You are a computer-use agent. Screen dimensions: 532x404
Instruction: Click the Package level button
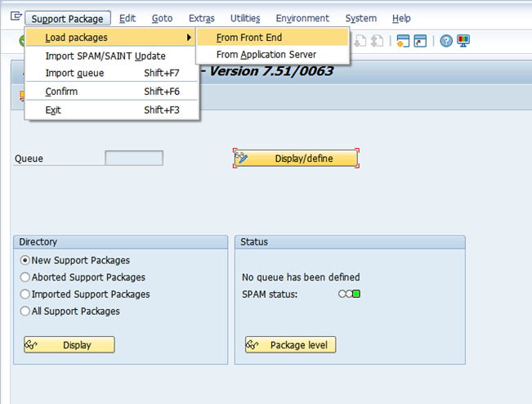click(290, 345)
